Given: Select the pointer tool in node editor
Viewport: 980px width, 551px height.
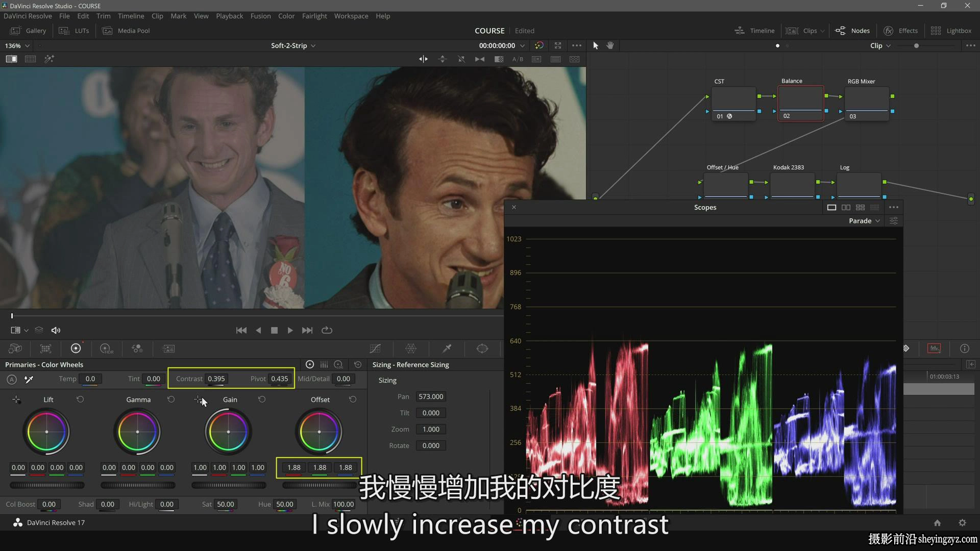Looking at the screenshot, I should pyautogui.click(x=595, y=45).
